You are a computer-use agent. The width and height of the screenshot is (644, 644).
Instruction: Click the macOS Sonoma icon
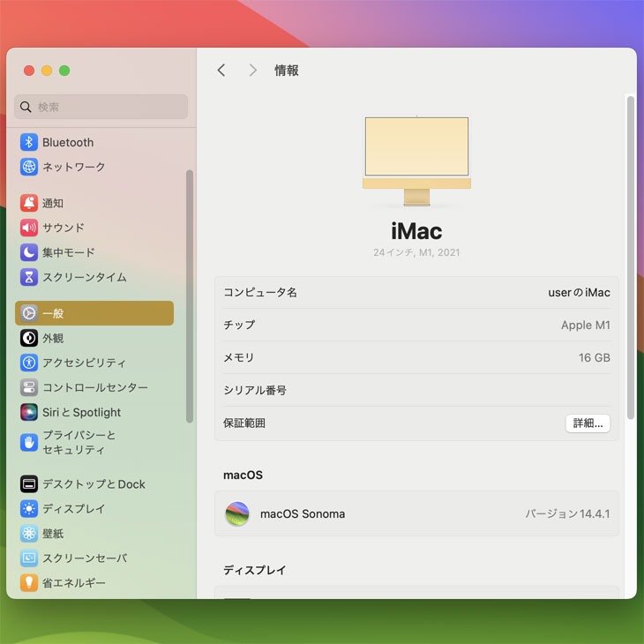coord(237,513)
